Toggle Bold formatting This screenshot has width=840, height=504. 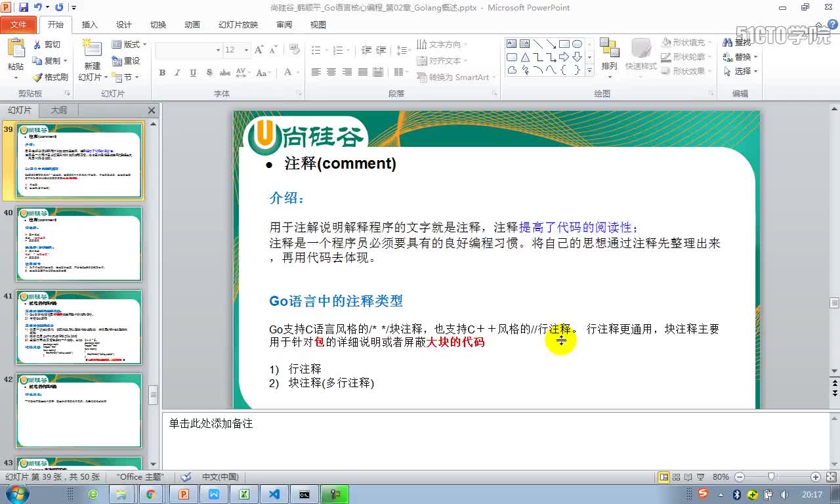click(x=162, y=72)
